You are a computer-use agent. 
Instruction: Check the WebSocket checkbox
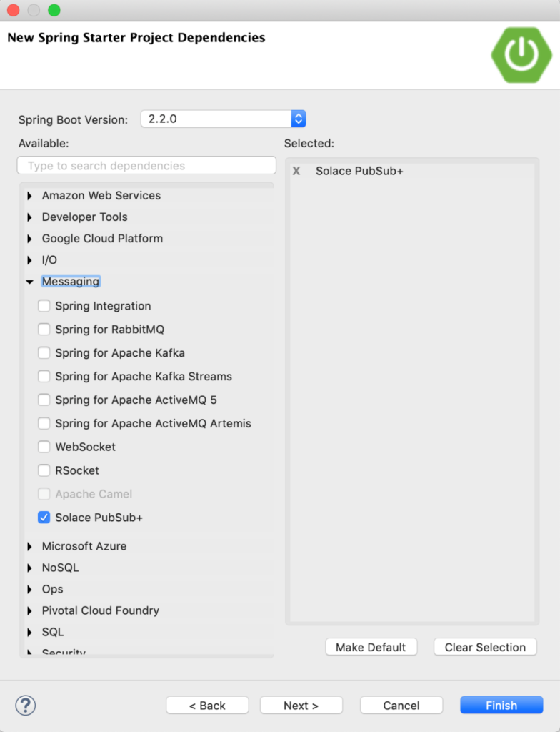(x=44, y=447)
